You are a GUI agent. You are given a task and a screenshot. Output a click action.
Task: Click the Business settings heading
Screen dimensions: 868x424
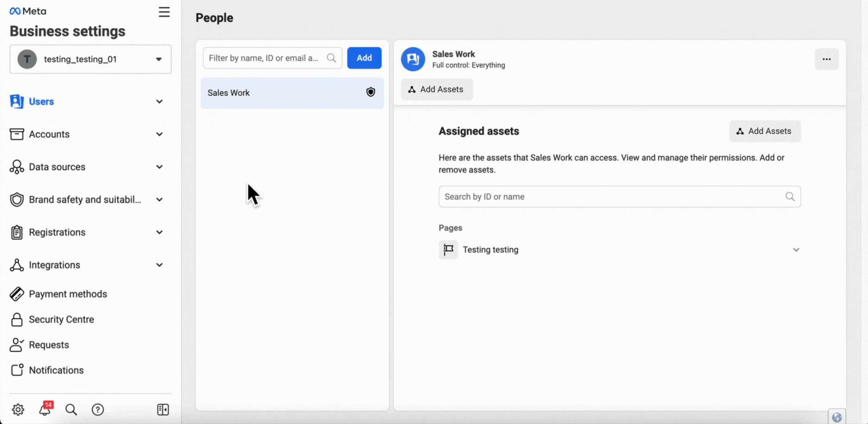pos(68,31)
